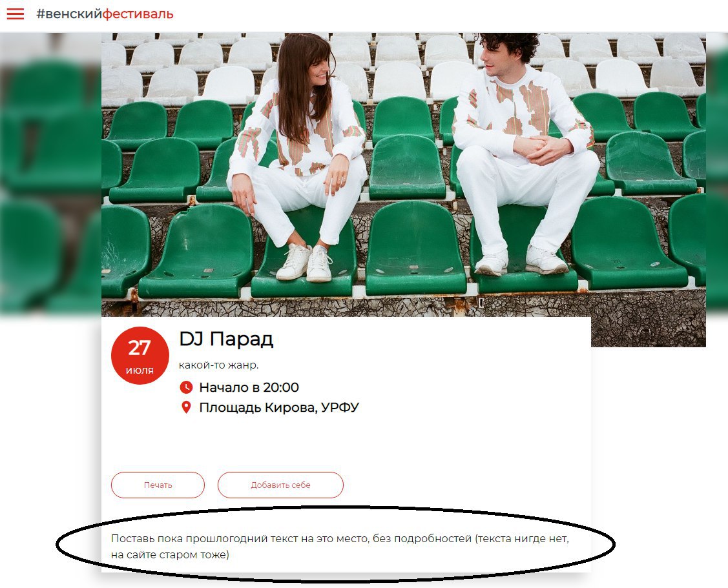The image size is (728, 588).
Task: Click the red location pin icon
Action: coord(186,407)
